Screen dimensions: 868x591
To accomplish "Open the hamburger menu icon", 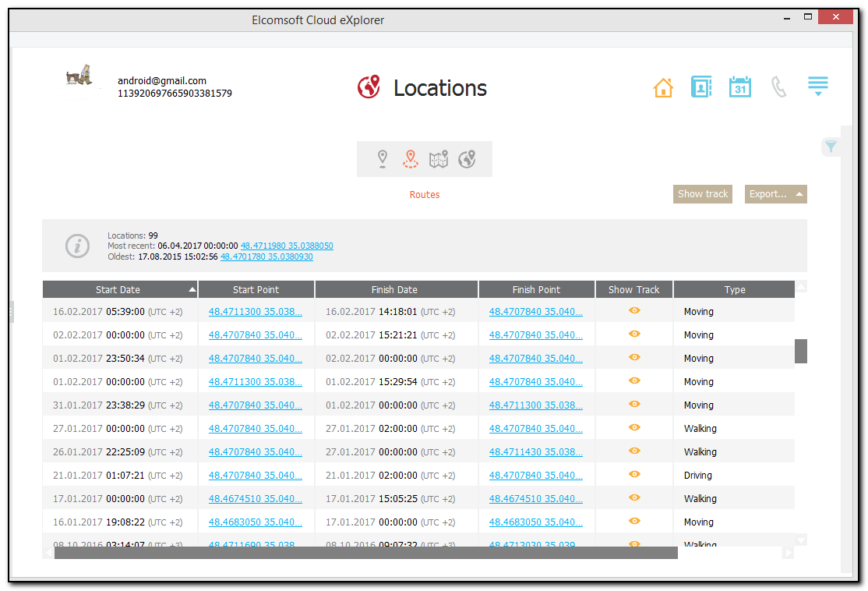I will click(817, 86).
